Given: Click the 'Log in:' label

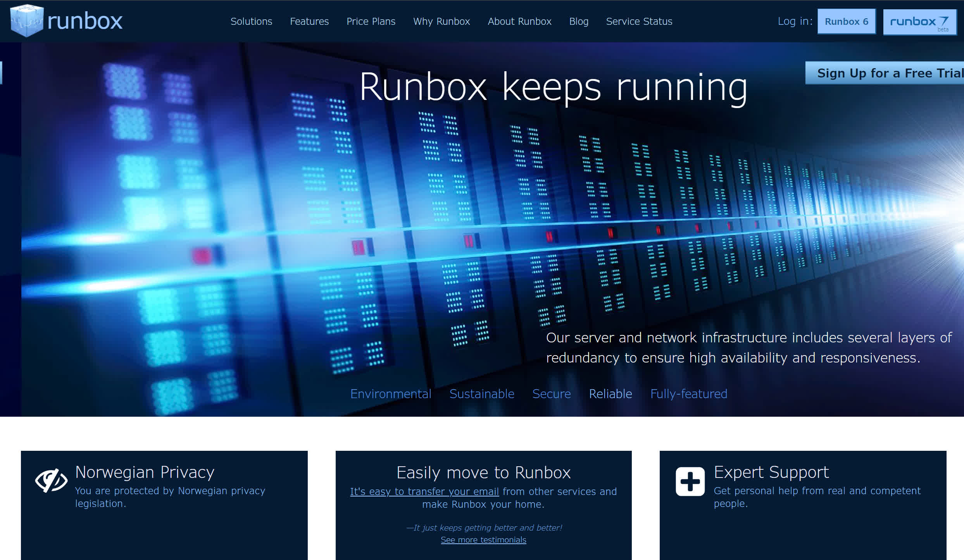Looking at the screenshot, I should [795, 21].
